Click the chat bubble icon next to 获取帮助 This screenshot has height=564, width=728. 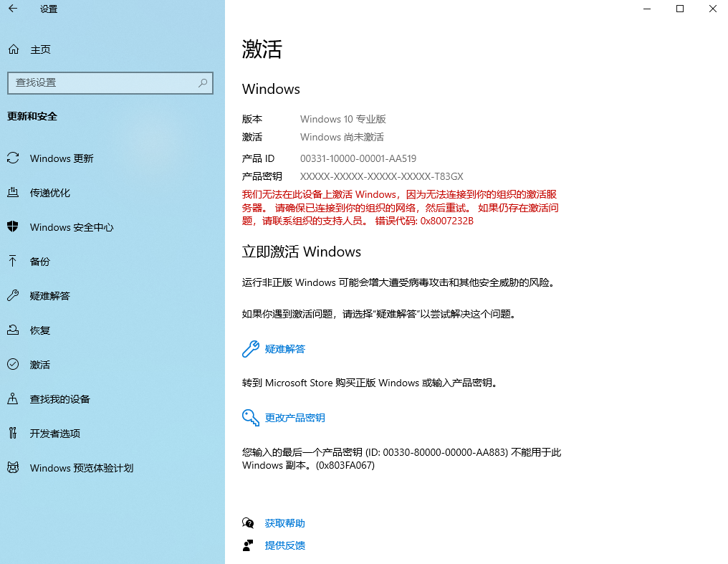(x=248, y=523)
